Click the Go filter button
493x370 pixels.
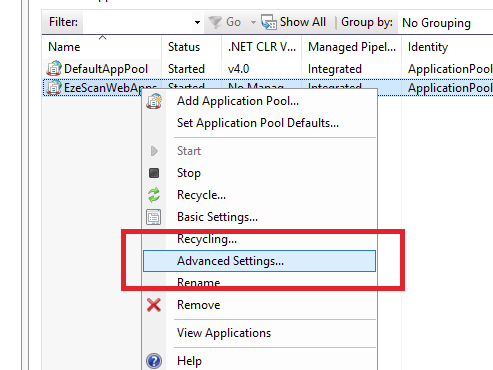coord(225,22)
